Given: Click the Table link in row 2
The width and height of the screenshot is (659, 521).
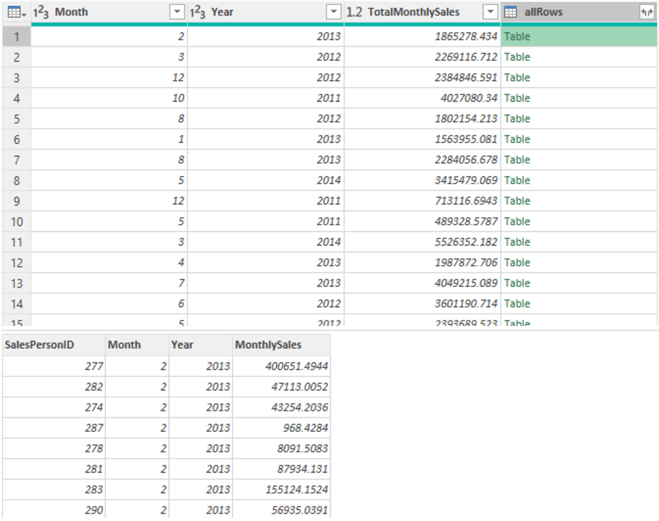Looking at the screenshot, I should [x=517, y=57].
